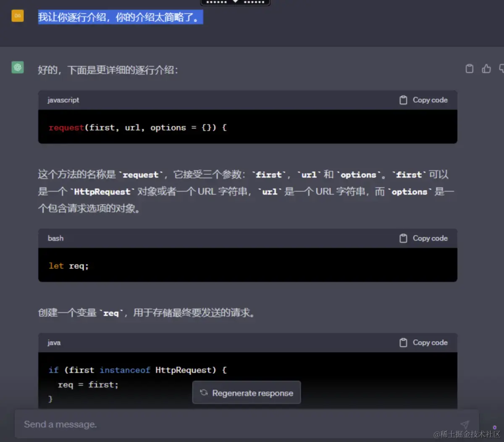Copy code in the javascript block
The image size is (504, 442).
[423, 100]
